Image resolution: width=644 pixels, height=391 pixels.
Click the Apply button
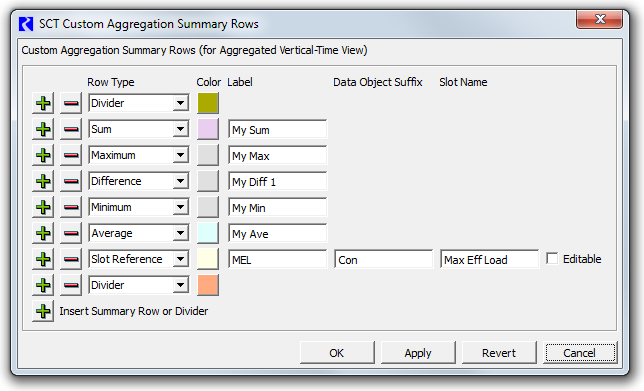(x=418, y=353)
